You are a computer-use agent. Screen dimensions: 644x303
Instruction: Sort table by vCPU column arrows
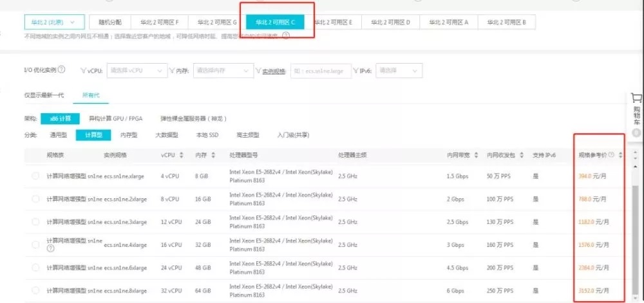click(x=182, y=155)
